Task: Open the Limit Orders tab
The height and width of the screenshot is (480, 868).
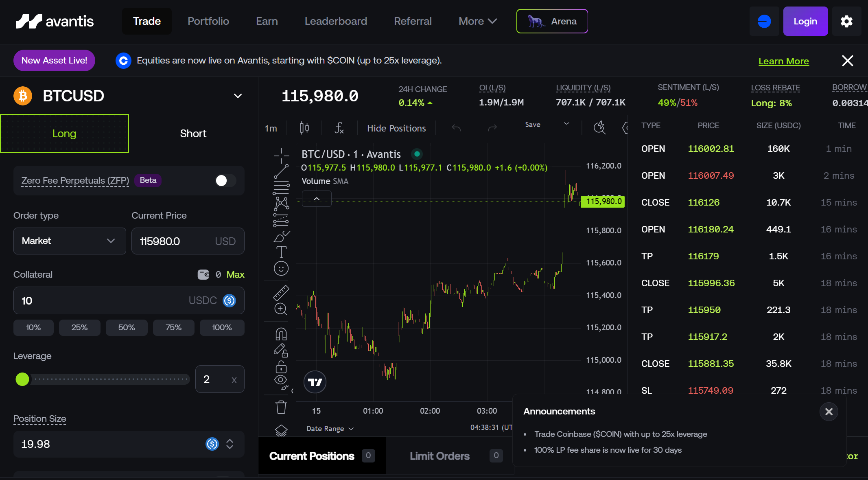Action: [x=439, y=456]
